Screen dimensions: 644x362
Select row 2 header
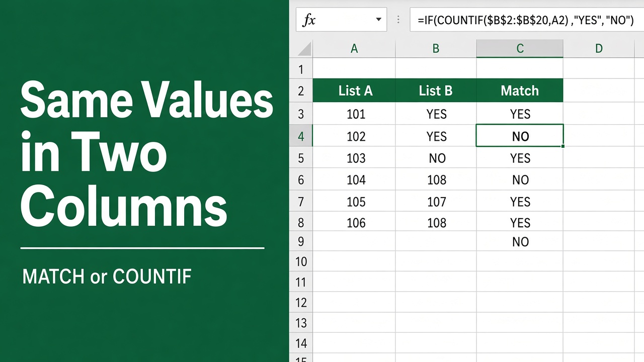pyautogui.click(x=301, y=91)
